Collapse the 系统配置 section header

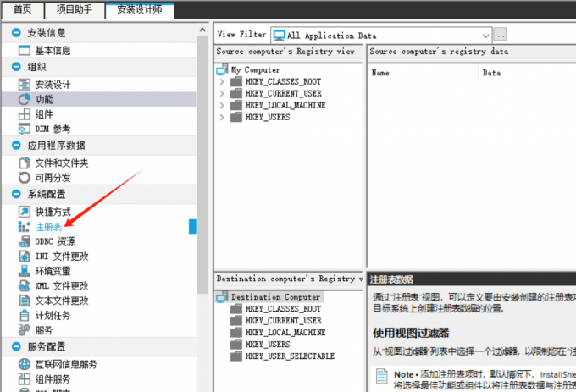point(16,195)
